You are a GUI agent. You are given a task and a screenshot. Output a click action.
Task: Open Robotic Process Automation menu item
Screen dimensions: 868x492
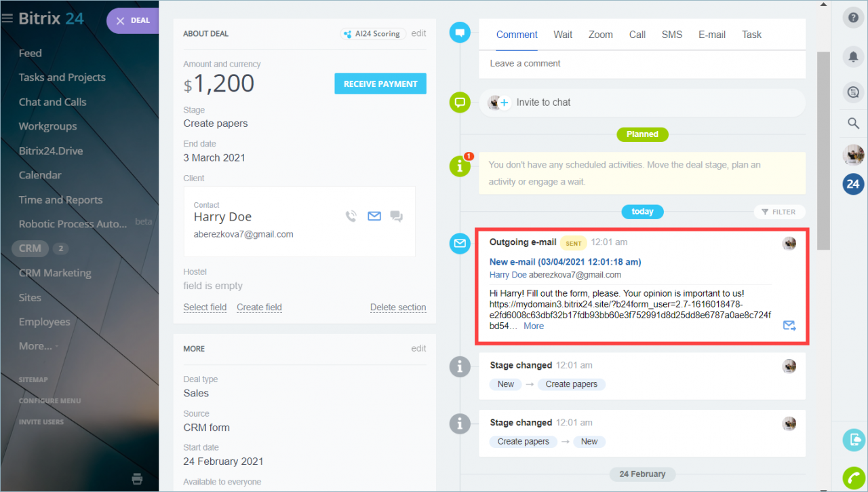73,224
